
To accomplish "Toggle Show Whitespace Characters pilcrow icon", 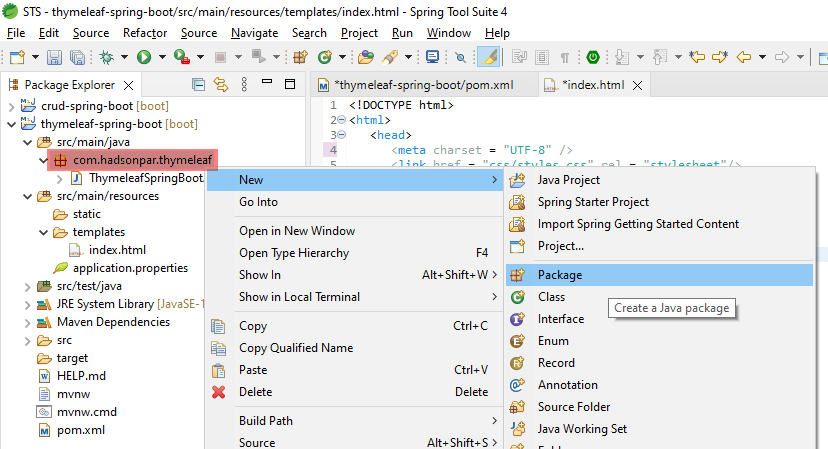I will tap(565, 57).
